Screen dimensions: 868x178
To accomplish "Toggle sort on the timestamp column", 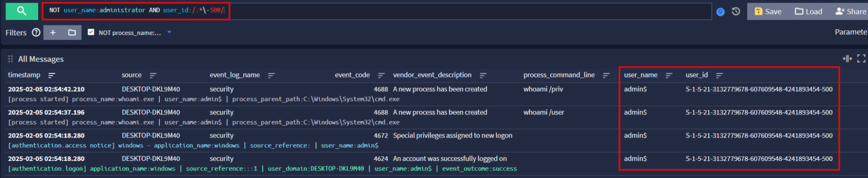I will tap(52, 75).
